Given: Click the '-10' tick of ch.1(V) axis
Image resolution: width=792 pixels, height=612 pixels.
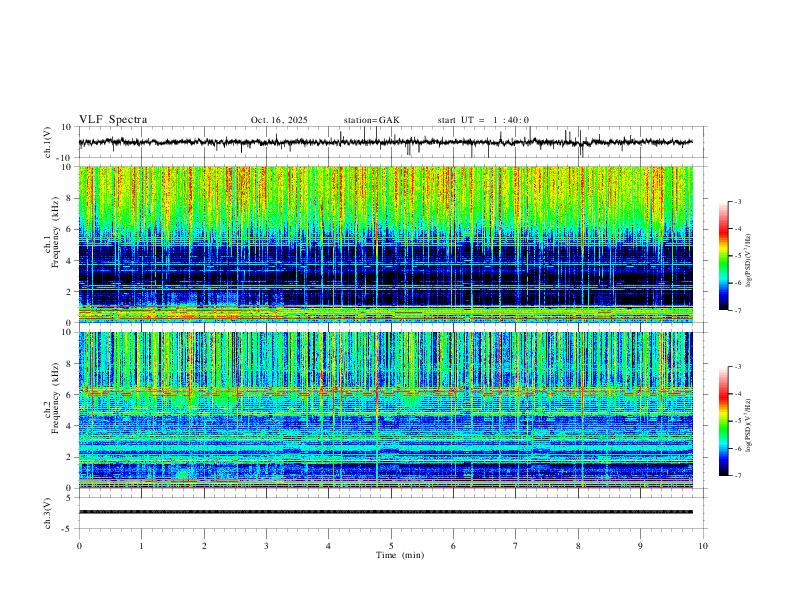Looking at the screenshot, I should pyautogui.click(x=66, y=158).
